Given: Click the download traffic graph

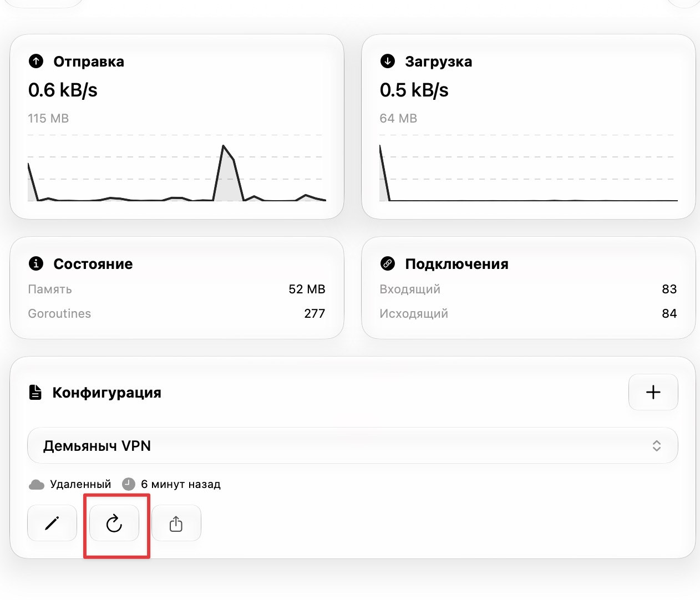Looking at the screenshot, I should click(x=529, y=167).
